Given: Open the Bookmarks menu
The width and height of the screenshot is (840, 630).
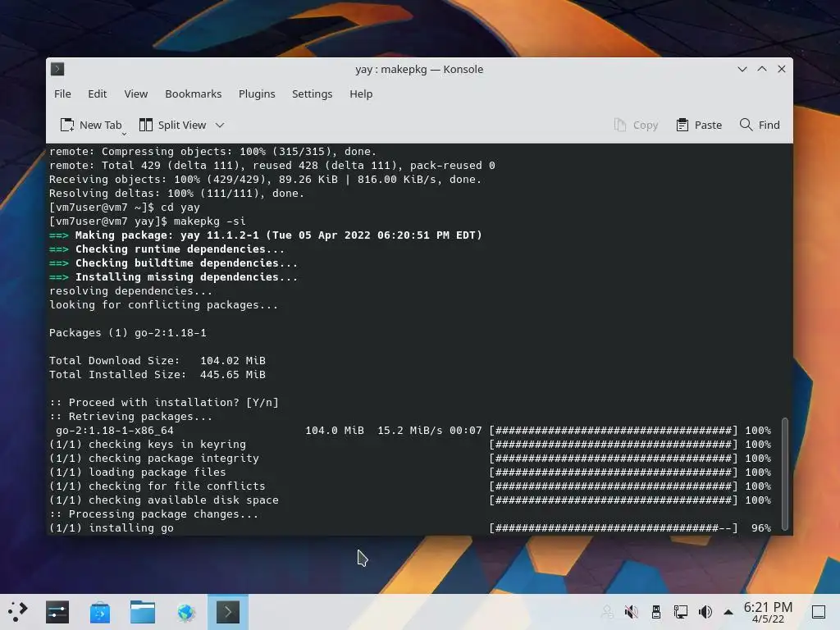Looking at the screenshot, I should [x=193, y=94].
